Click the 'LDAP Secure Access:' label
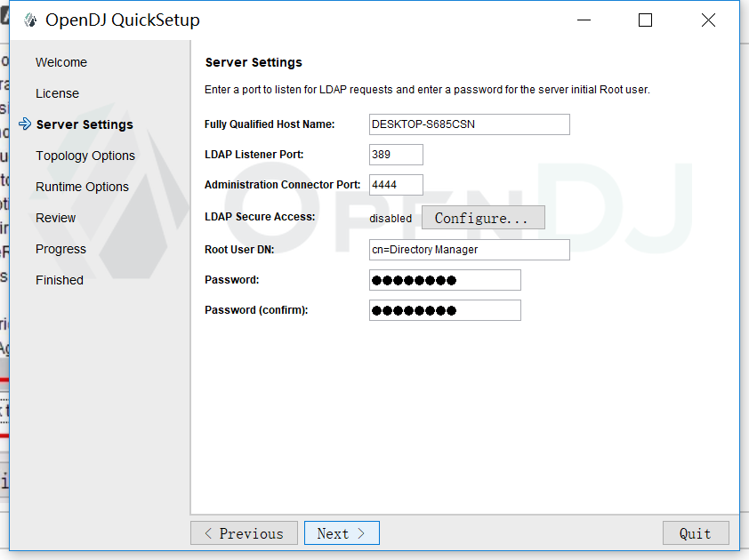 click(x=260, y=217)
